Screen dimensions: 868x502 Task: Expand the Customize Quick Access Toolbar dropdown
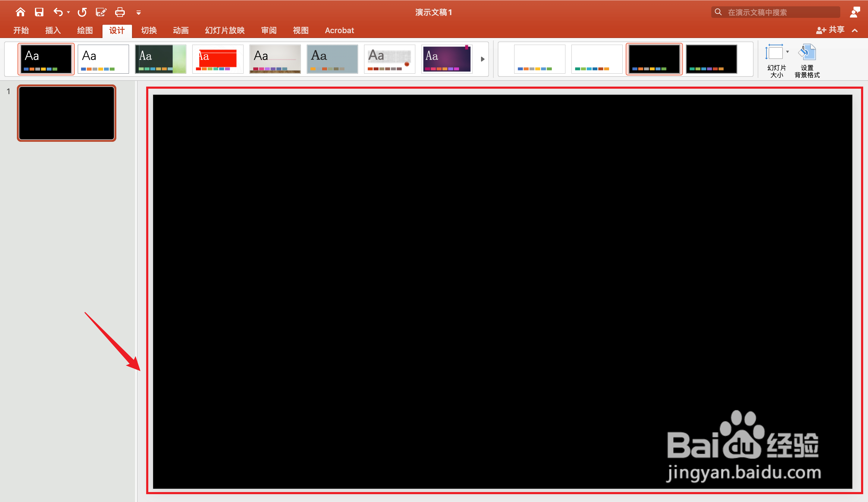point(138,13)
